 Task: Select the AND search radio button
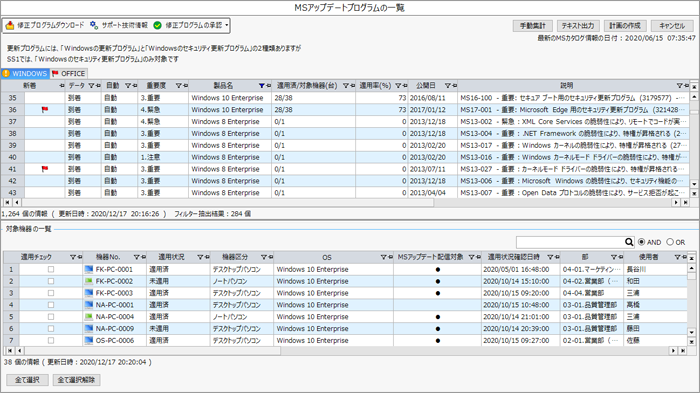pos(642,242)
